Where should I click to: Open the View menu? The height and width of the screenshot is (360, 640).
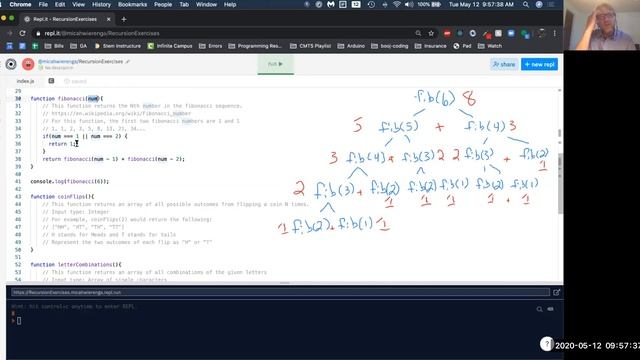click(x=78, y=4)
